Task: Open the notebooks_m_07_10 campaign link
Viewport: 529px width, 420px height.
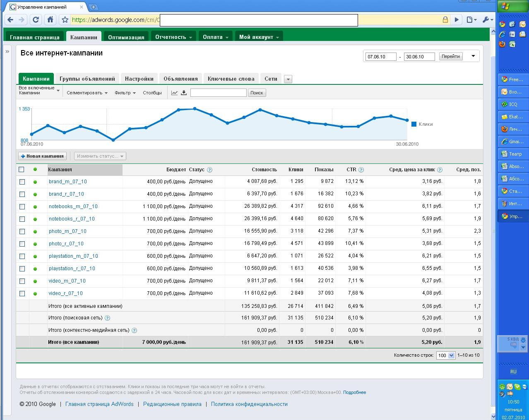Action: (73, 206)
